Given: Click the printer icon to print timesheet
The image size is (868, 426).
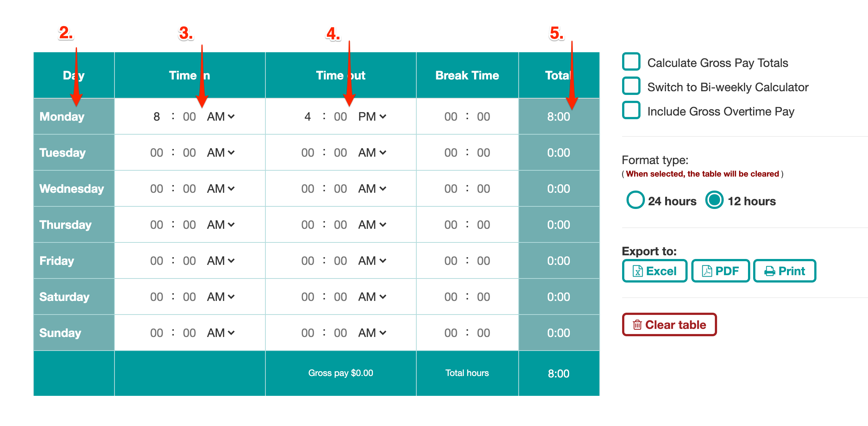Looking at the screenshot, I should 769,271.
